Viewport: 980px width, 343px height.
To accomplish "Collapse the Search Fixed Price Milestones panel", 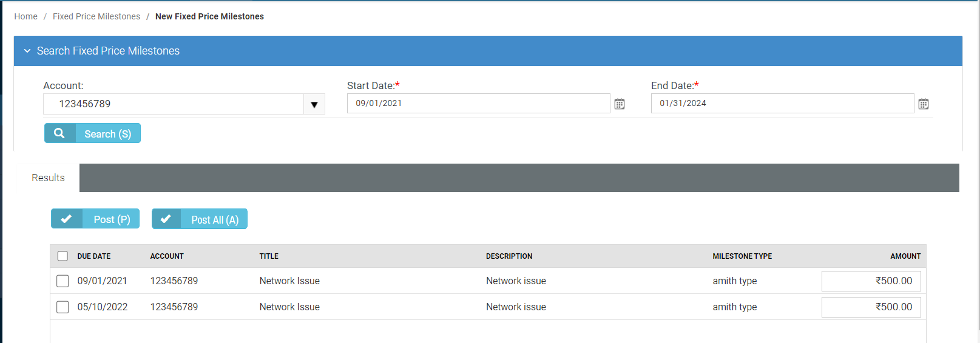I will [x=27, y=51].
